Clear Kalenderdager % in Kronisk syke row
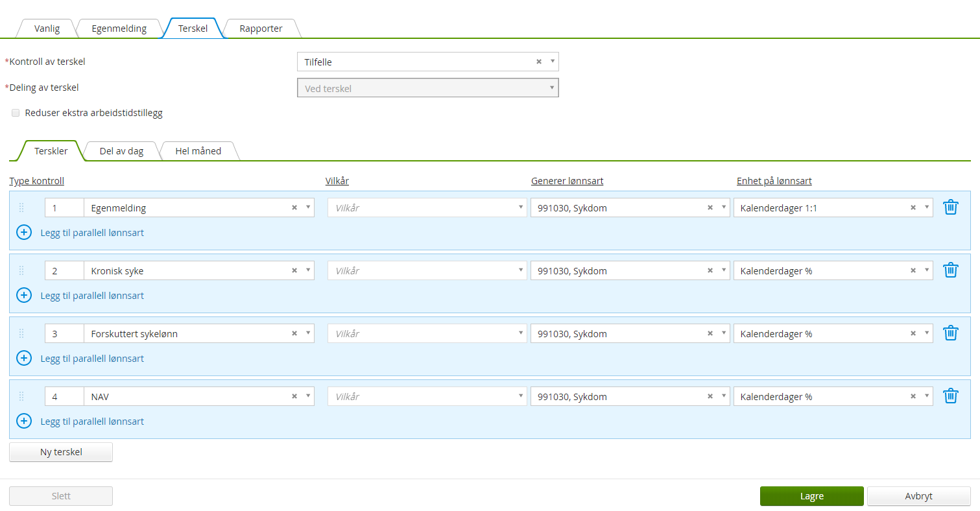The width and height of the screenshot is (980, 511). point(913,270)
